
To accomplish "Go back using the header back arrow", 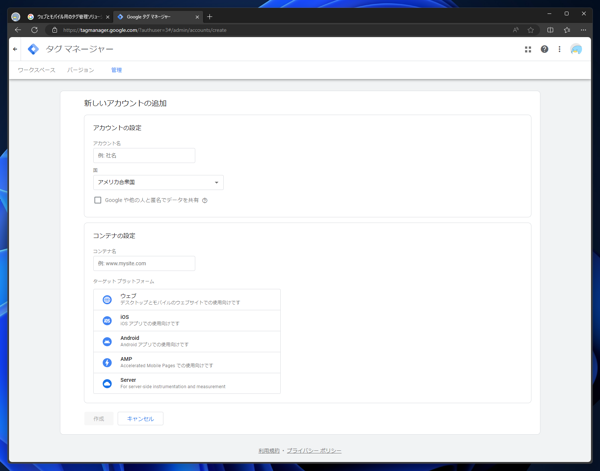I will tap(15, 49).
